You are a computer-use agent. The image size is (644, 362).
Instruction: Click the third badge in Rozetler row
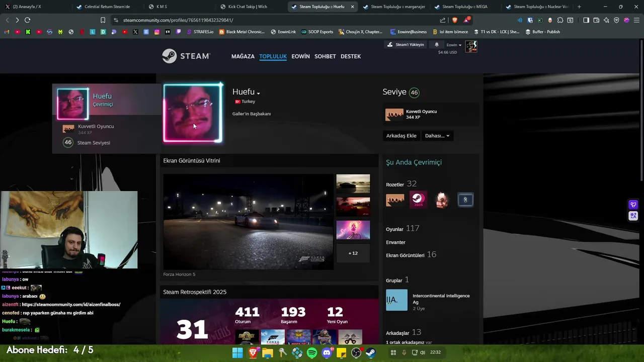[442, 200]
